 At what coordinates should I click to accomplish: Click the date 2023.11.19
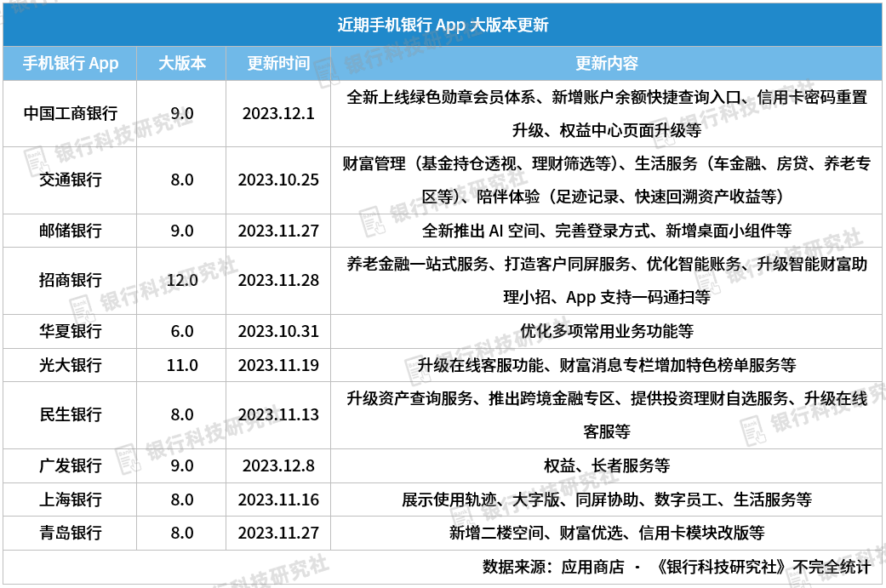[278, 365]
